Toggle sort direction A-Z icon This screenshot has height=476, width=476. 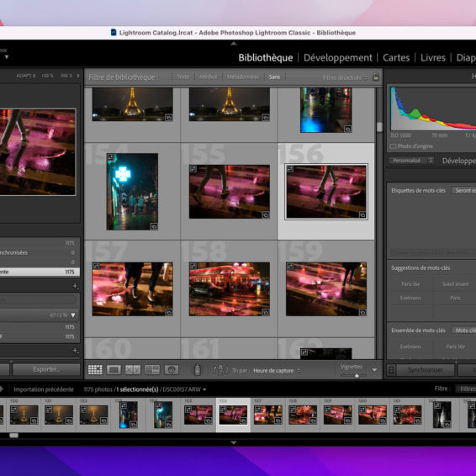click(220, 370)
